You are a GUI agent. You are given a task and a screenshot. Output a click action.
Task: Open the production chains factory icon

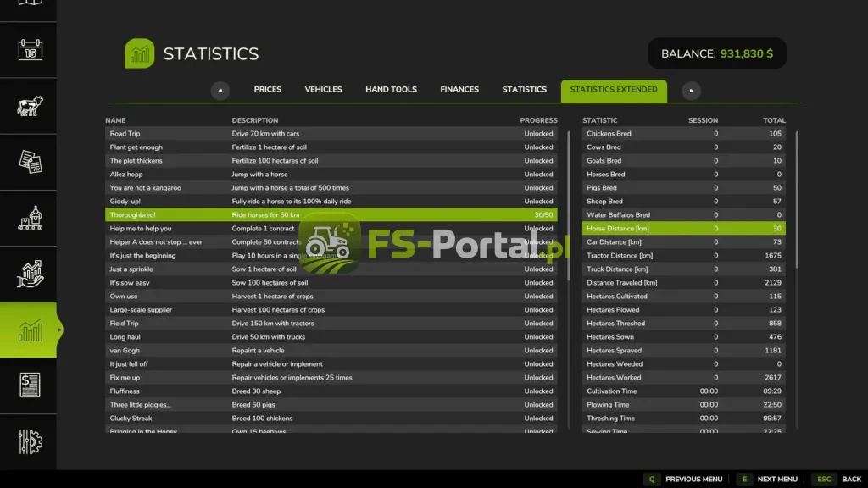coord(30,219)
